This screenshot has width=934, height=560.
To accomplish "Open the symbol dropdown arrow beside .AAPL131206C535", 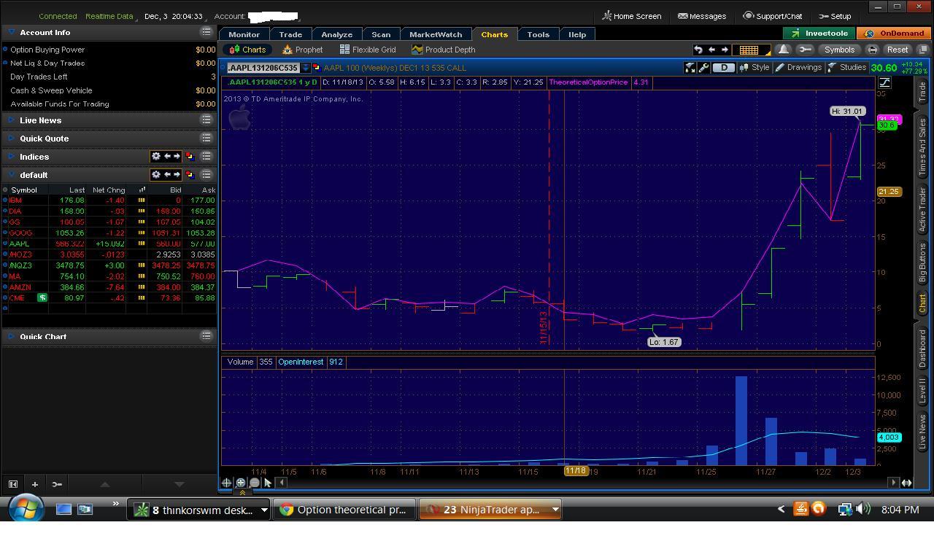I will pos(306,68).
